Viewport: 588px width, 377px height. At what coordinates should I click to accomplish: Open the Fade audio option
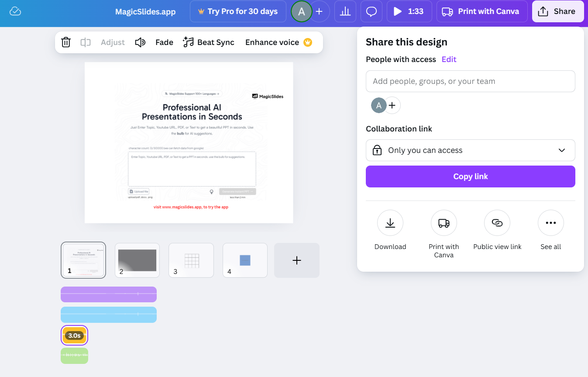(164, 42)
